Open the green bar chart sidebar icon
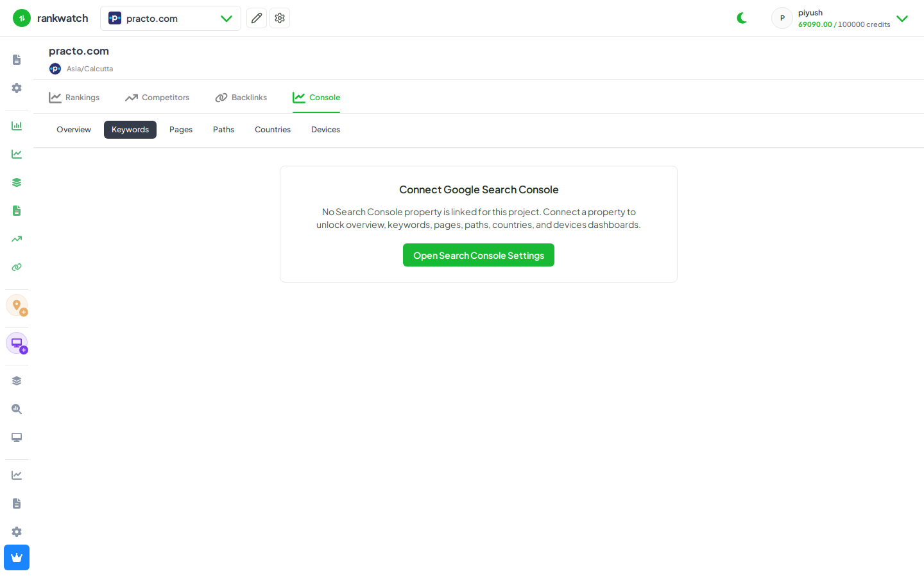The width and height of the screenshot is (924, 578). pos(17,126)
